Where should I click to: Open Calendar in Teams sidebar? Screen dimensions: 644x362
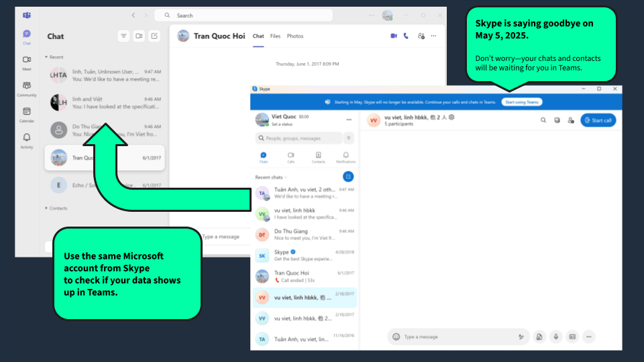(x=27, y=115)
